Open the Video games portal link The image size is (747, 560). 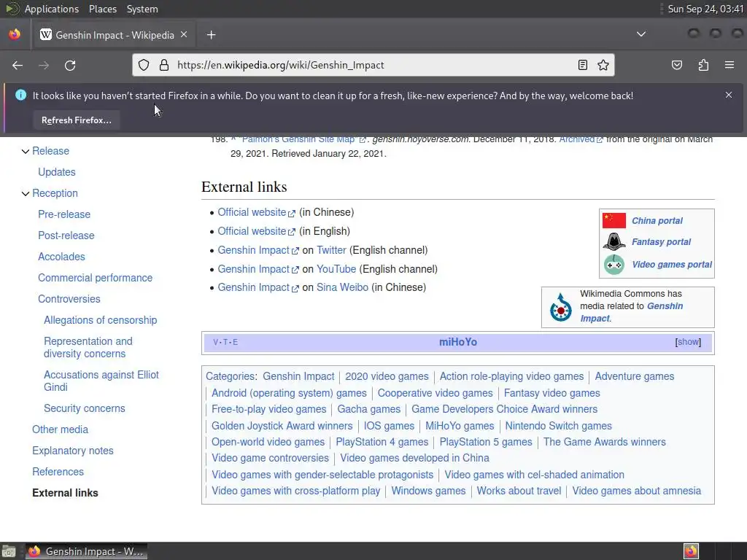click(x=672, y=264)
